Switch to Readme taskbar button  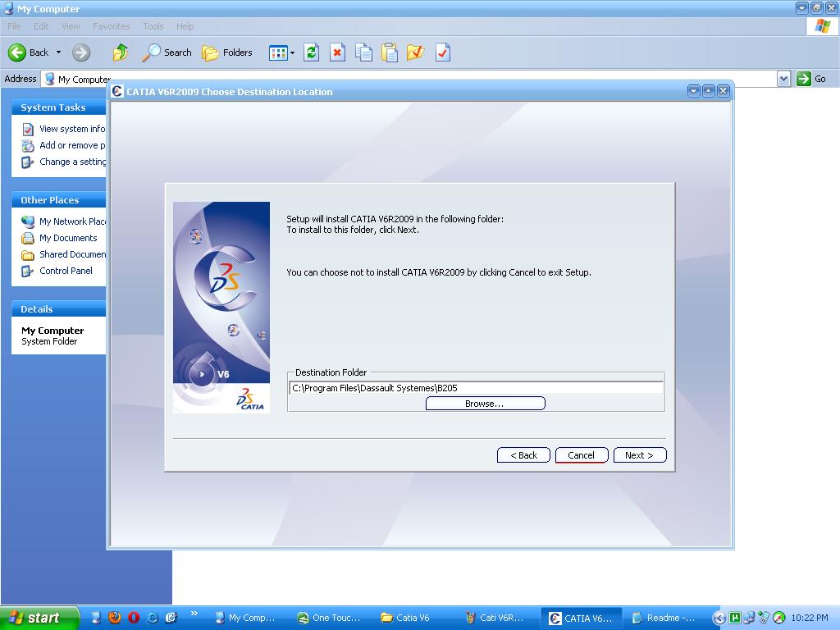pyautogui.click(x=664, y=618)
